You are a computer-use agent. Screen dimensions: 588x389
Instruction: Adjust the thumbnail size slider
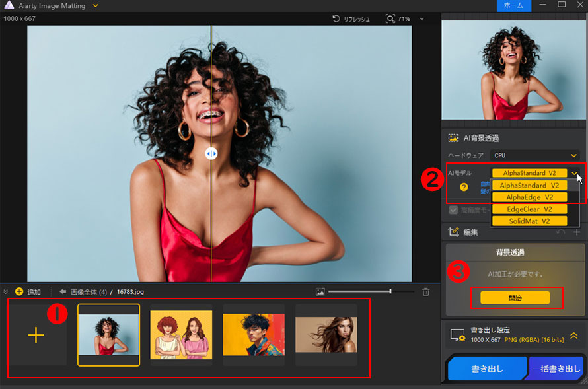(x=390, y=290)
